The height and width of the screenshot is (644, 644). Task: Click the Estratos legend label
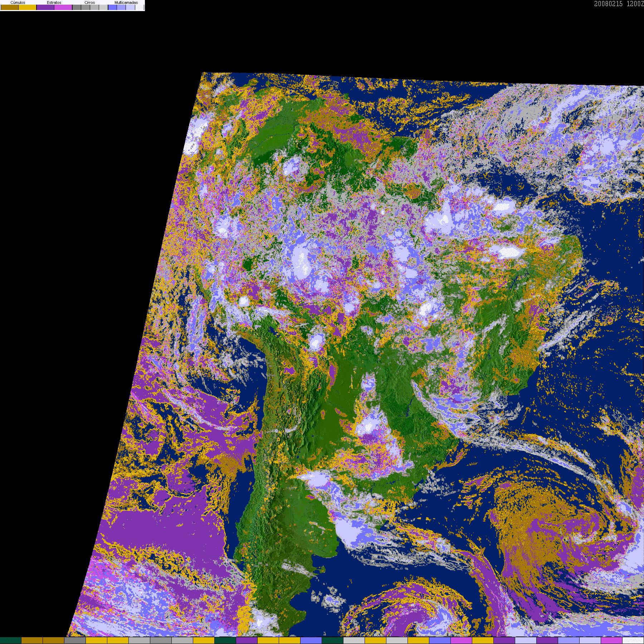click(x=54, y=3)
